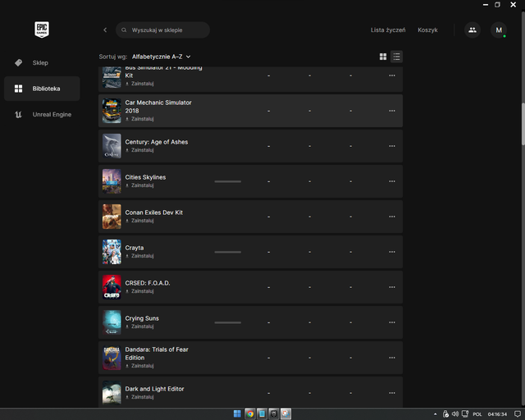The image size is (525, 420).
Task: Open Chrome from the taskbar
Action: (x=249, y=413)
